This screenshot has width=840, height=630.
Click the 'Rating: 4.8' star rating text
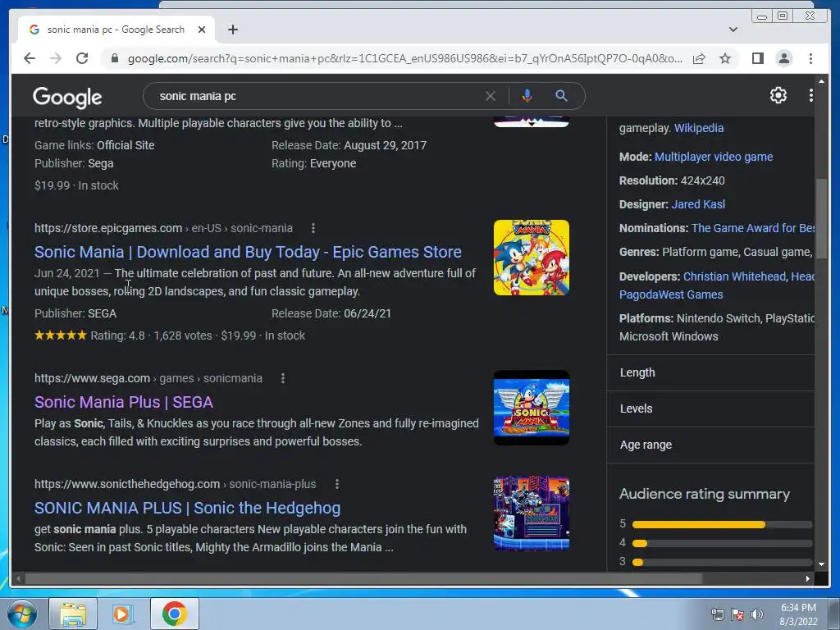[x=117, y=336]
